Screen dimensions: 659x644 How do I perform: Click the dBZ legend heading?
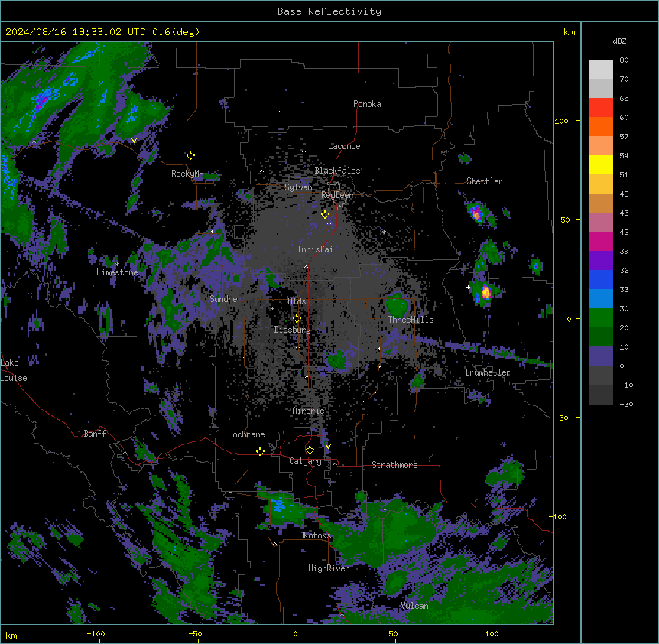619,41
